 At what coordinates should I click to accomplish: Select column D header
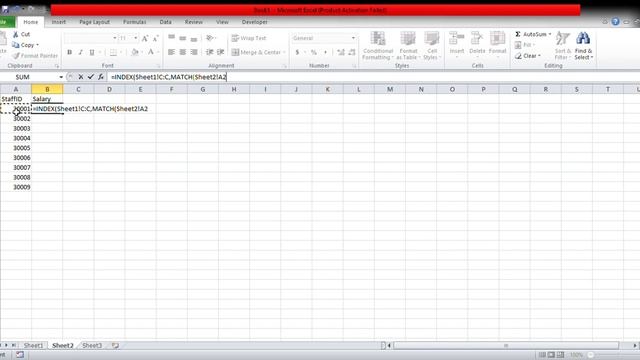tap(109, 89)
